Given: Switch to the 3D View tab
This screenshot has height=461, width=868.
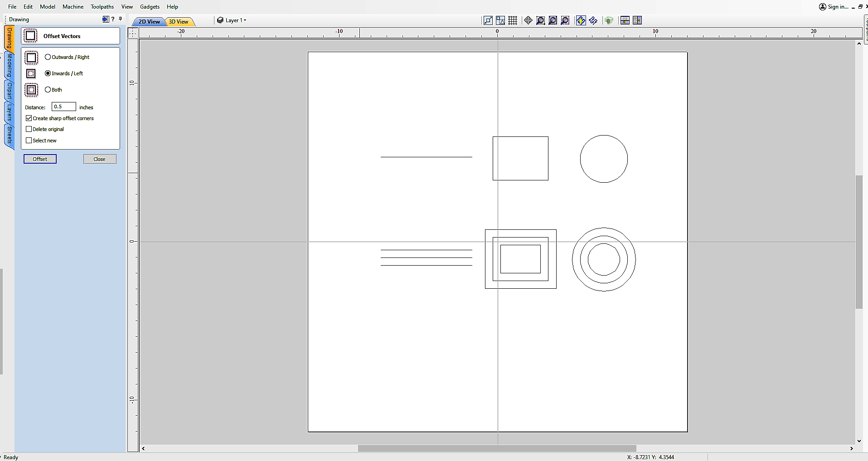Looking at the screenshot, I should (178, 21).
